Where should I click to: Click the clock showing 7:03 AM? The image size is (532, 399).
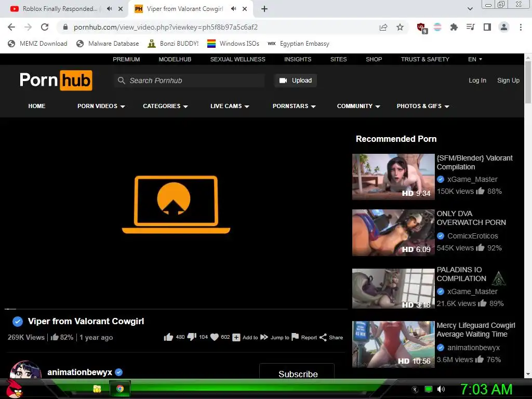(x=486, y=389)
